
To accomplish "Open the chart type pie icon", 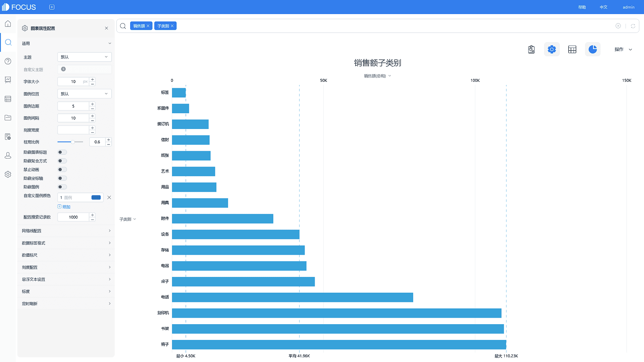I will [x=593, y=50].
